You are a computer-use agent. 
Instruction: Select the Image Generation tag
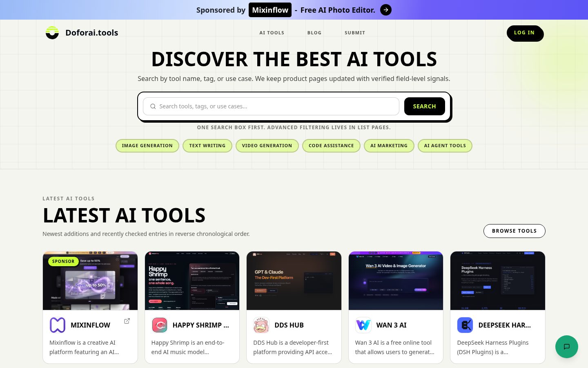147,146
